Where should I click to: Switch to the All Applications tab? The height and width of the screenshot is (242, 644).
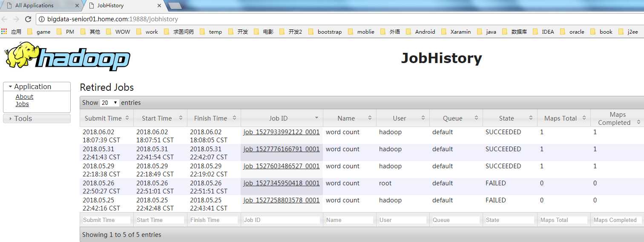click(40, 6)
